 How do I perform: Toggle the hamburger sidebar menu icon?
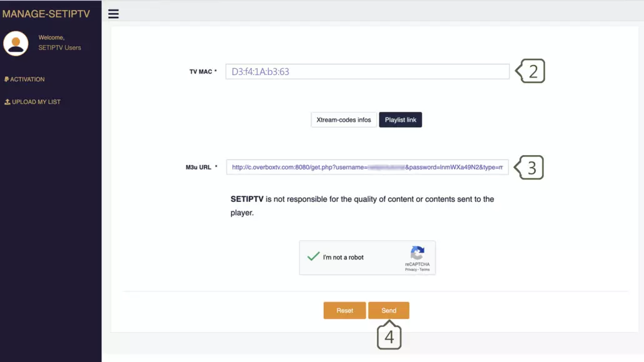[113, 14]
